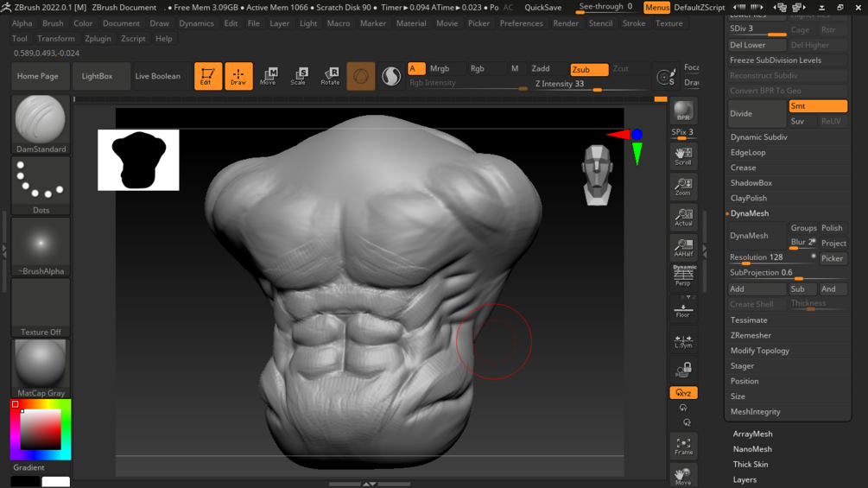
Task: Click the DynaMesh button
Action: coord(757,236)
